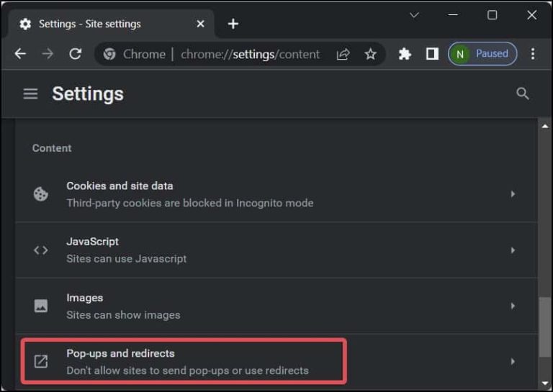Open Chrome's three-dot menu
553x392 pixels.
click(533, 54)
